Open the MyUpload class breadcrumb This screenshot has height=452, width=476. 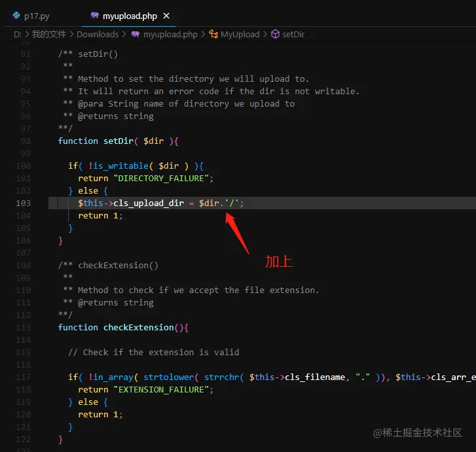240,34
